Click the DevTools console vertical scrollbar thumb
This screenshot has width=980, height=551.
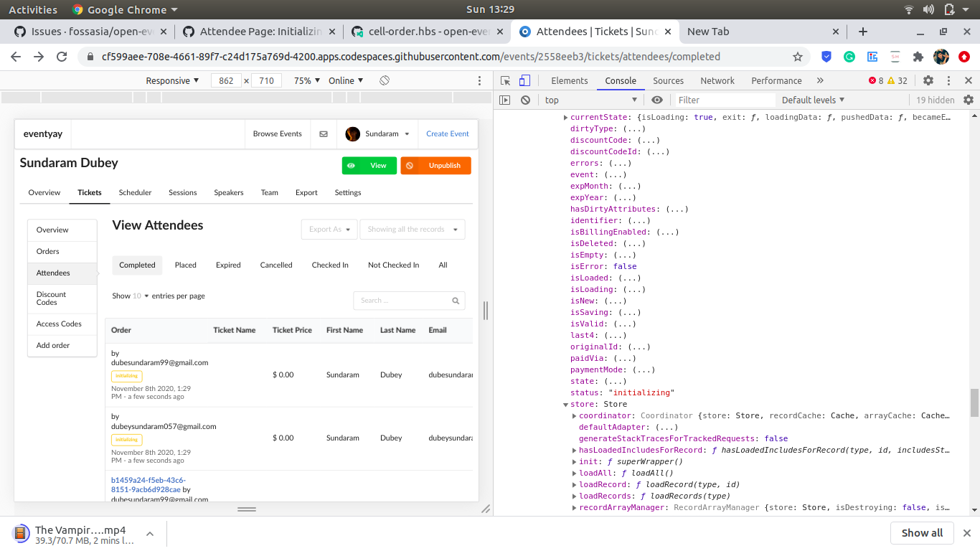coord(974,402)
